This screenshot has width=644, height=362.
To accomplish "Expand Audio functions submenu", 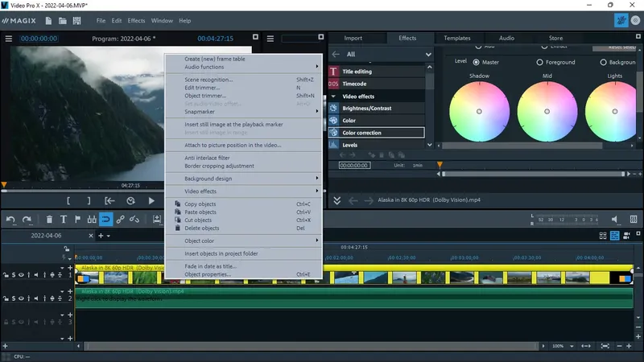I will (x=316, y=67).
